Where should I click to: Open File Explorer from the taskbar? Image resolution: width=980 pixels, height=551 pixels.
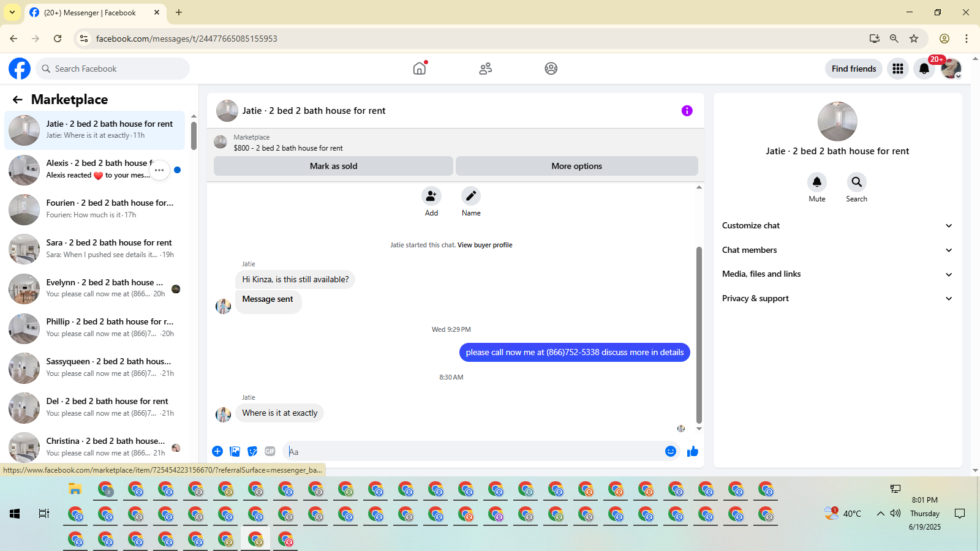pyautogui.click(x=75, y=489)
